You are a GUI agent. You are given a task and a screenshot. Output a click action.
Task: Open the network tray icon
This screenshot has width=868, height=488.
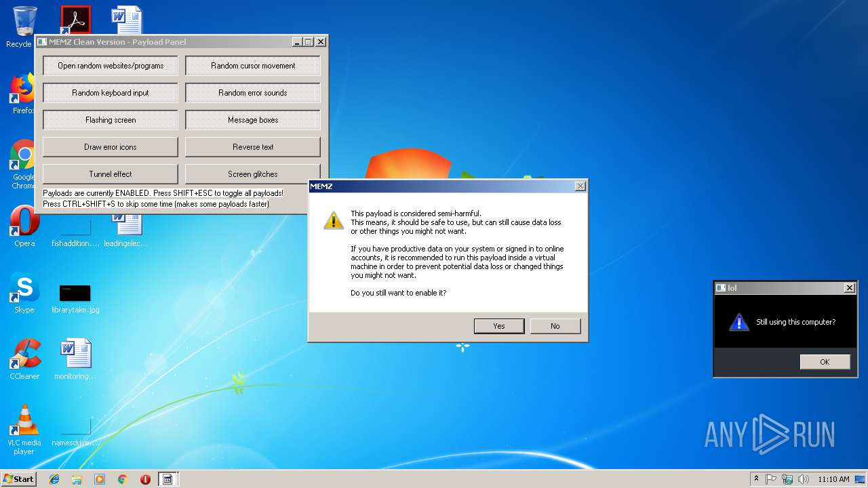pyautogui.click(x=787, y=479)
